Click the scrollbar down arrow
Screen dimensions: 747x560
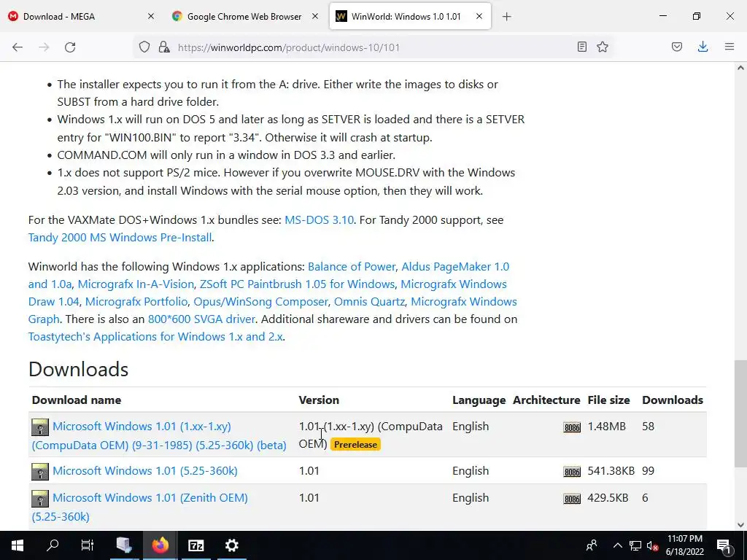tap(740, 525)
